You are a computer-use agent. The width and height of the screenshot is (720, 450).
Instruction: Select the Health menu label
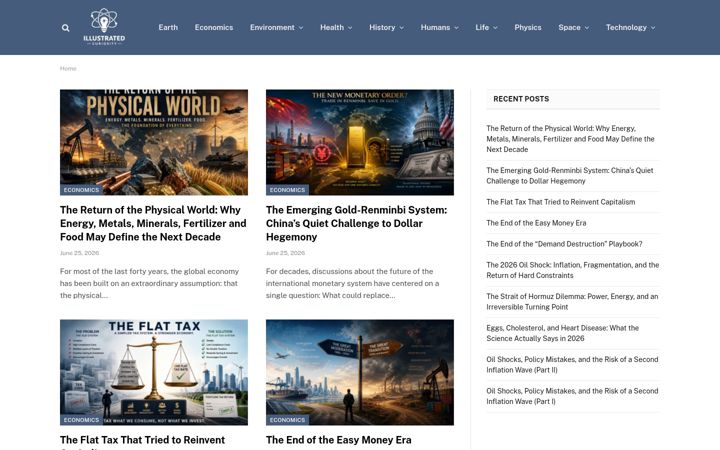[x=332, y=28]
